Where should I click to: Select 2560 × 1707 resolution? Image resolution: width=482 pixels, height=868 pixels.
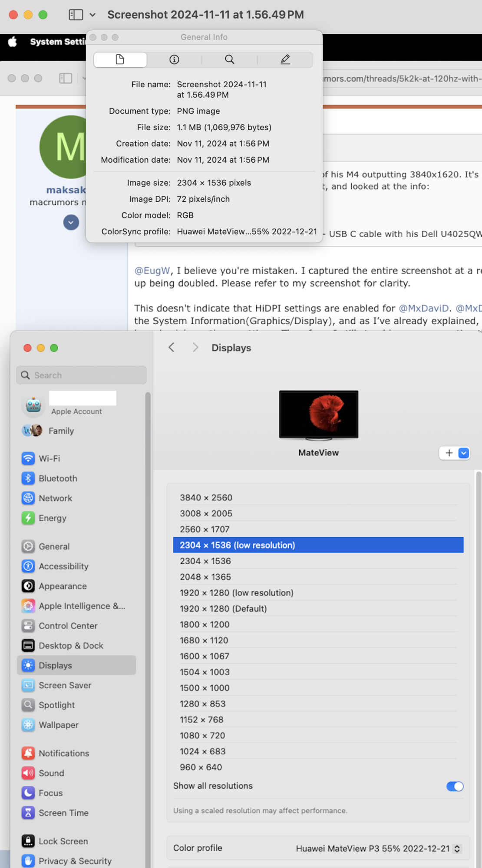[x=318, y=530]
